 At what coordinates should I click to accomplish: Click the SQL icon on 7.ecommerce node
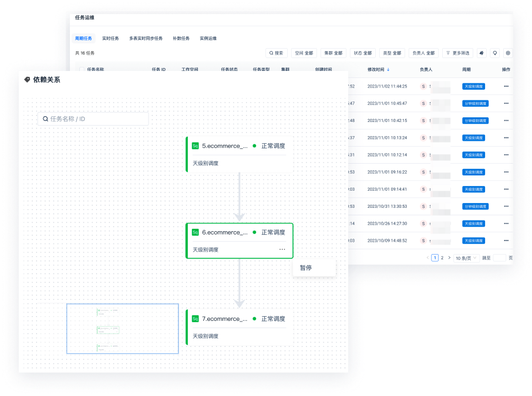(196, 319)
